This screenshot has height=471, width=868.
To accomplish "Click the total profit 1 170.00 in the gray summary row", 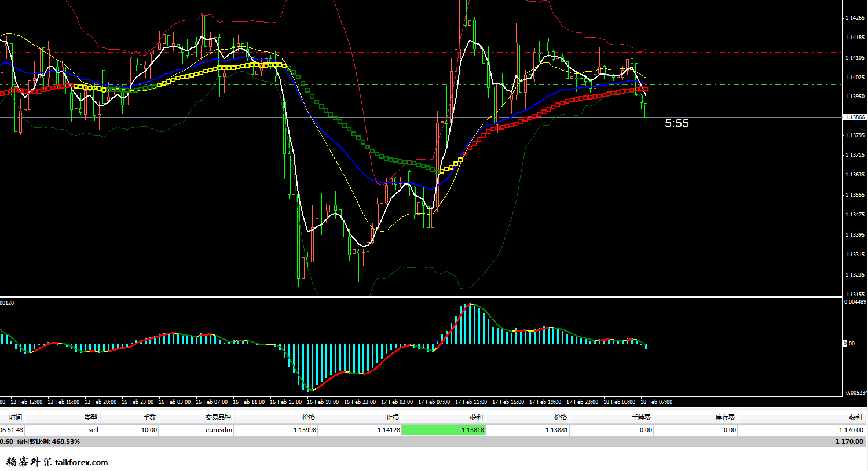I will [x=849, y=441].
